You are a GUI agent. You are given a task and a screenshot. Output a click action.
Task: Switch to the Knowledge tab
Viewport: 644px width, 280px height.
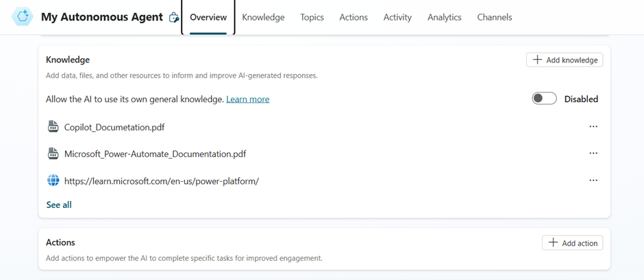coord(263,17)
